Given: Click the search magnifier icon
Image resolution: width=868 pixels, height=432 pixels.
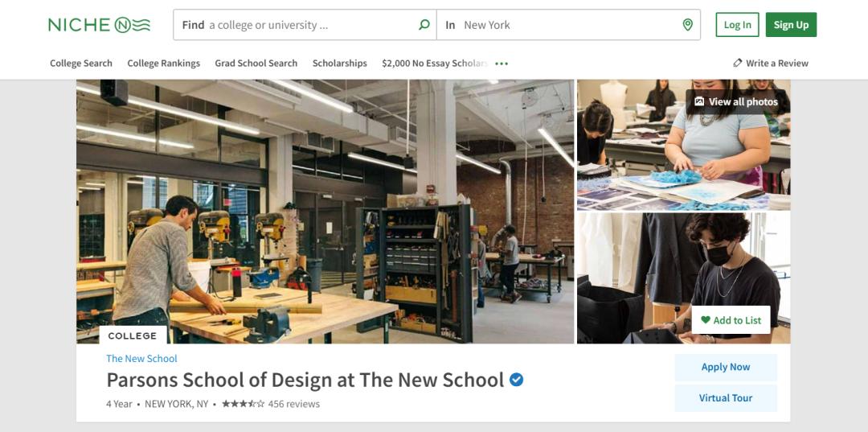Looking at the screenshot, I should click(x=424, y=25).
